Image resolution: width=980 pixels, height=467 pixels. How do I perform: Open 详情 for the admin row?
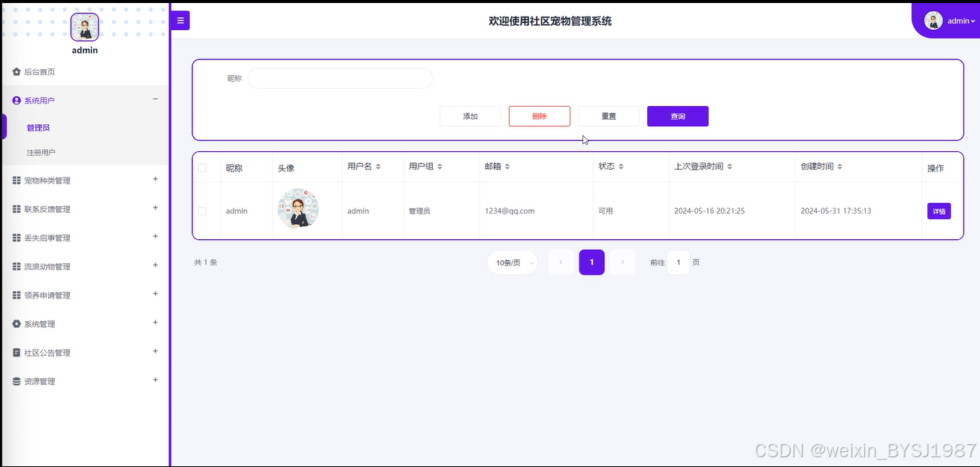click(x=939, y=211)
